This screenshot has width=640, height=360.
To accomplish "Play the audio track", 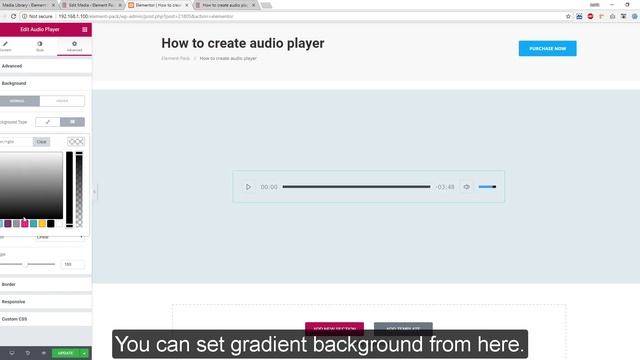I will (248, 187).
